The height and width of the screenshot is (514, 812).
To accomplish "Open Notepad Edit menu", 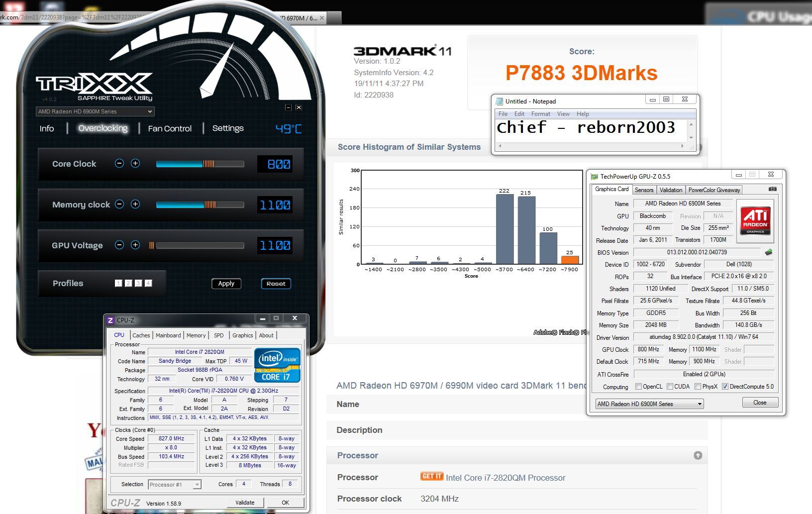I will click(519, 114).
